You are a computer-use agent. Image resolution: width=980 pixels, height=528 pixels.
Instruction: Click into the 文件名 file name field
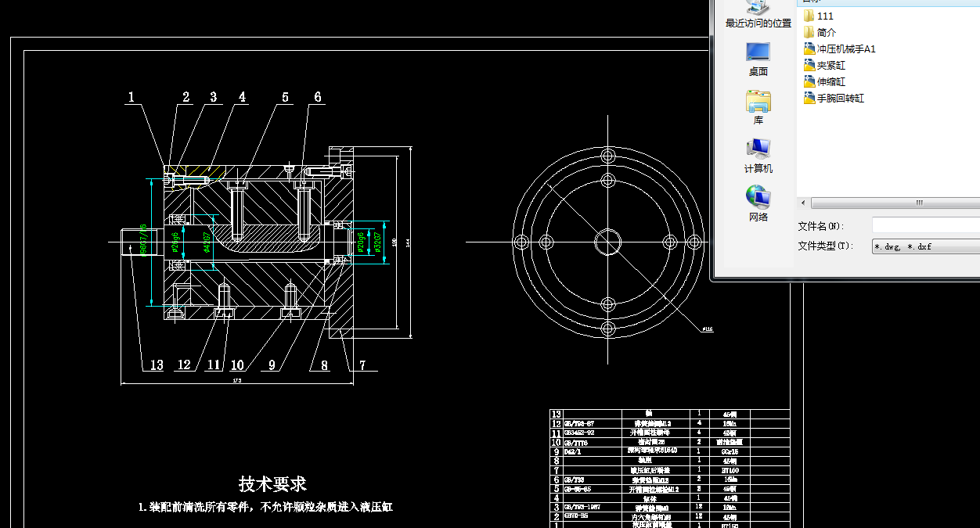point(926,225)
